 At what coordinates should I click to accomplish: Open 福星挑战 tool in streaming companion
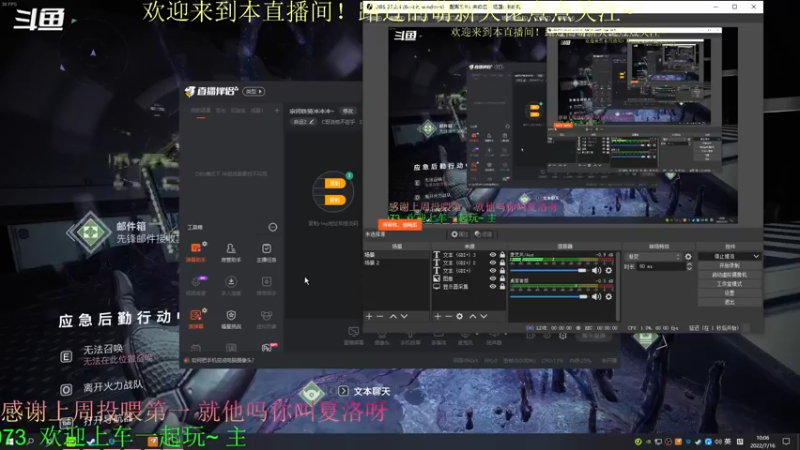click(x=231, y=319)
